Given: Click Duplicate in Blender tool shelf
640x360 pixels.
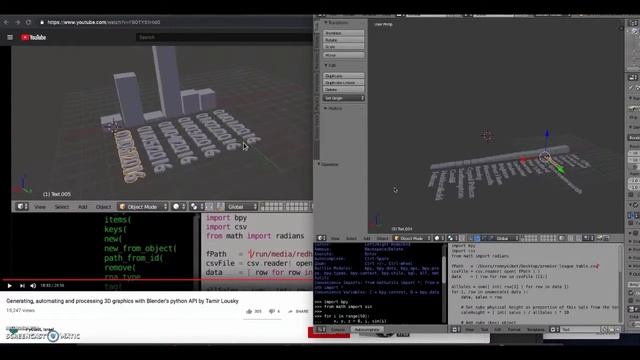Looking at the screenshot, I should (x=344, y=76).
